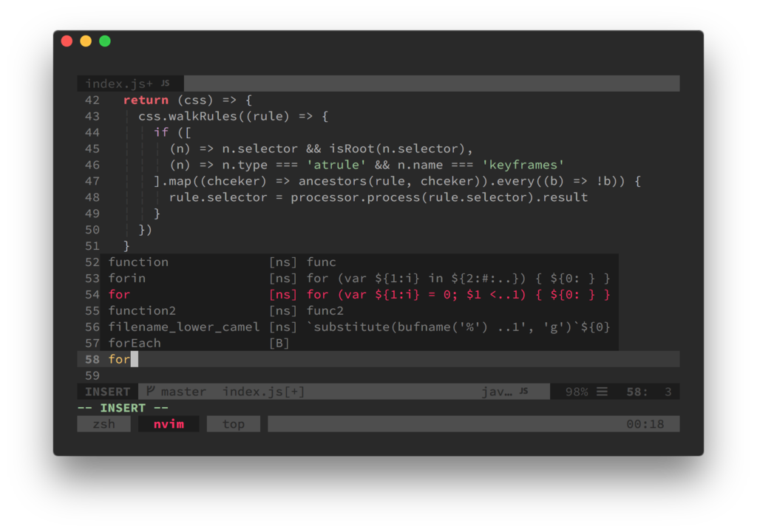The height and width of the screenshot is (532, 757).
Task: Switch to the zsh tmux window
Action: tap(103, 424)
